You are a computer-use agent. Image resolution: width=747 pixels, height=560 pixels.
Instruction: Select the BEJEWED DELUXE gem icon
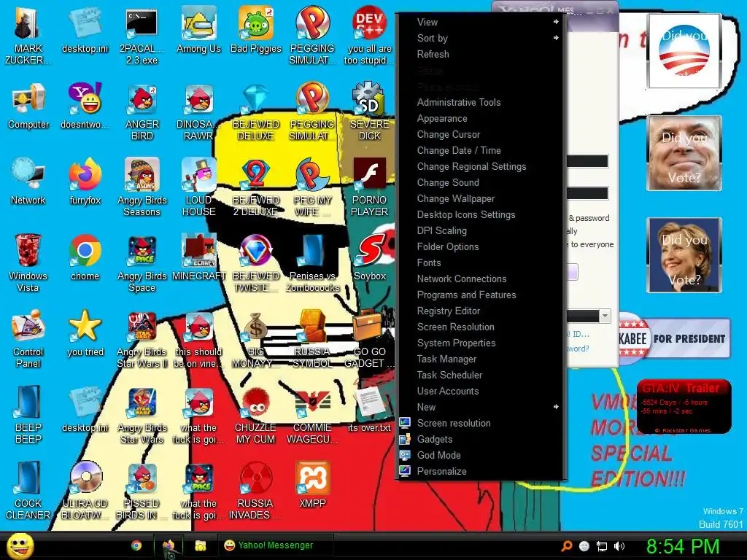pos(256,112)
